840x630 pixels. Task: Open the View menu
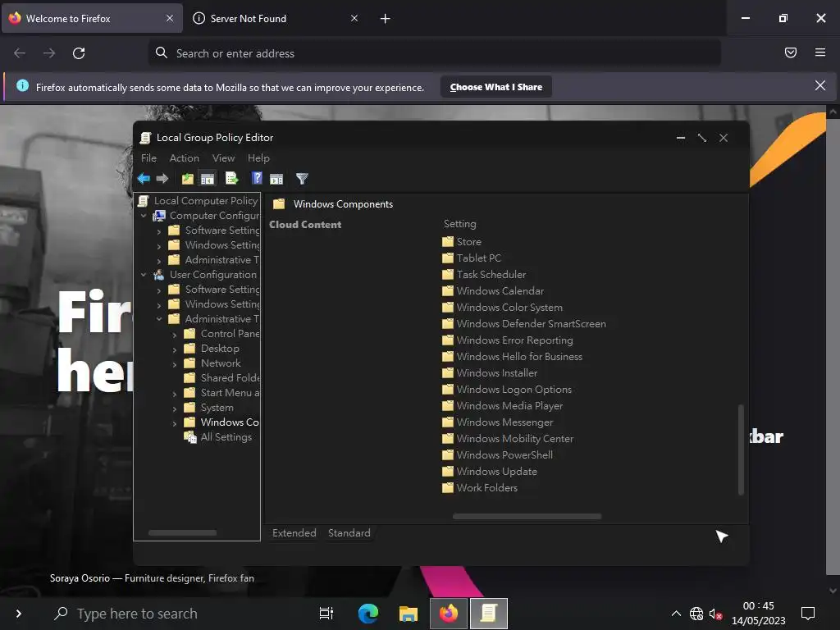point(223,158)
